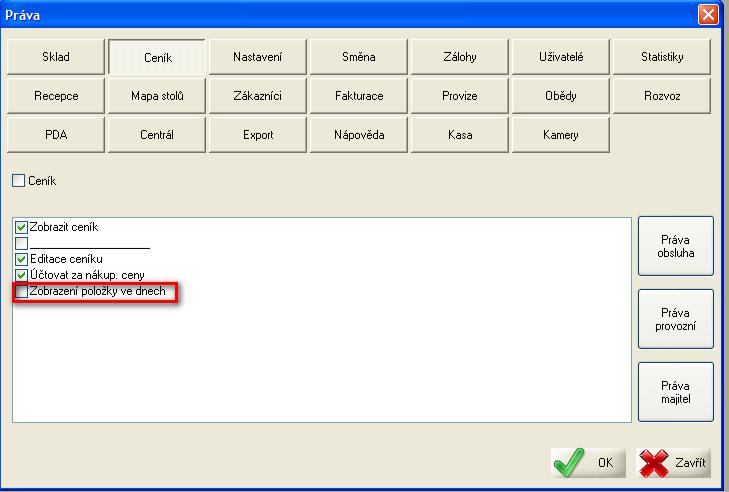The height and width of the screenshot is (492, 729).
Task: Apply Práva obsluha preset
Action: [x=675, y=246]
